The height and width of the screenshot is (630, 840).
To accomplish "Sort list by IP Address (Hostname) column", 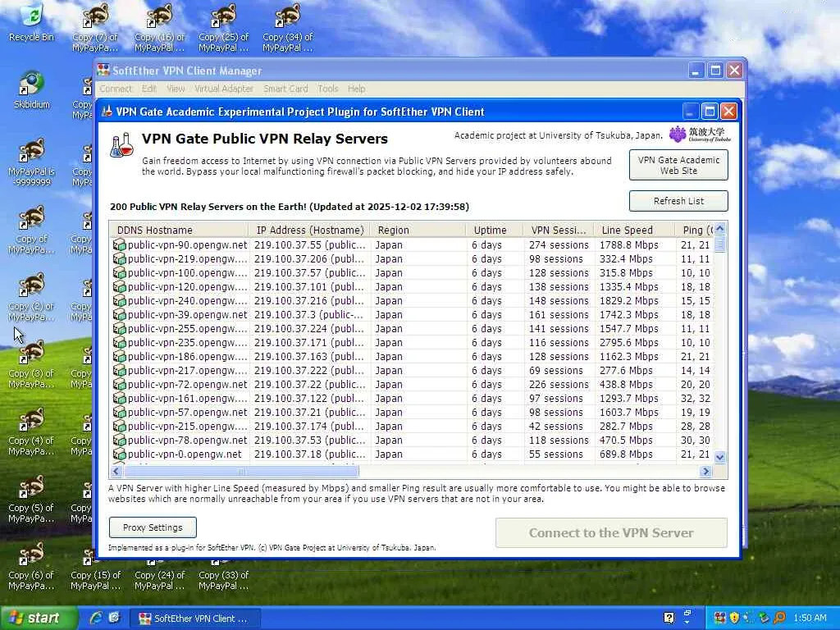I will coord(309,230).
